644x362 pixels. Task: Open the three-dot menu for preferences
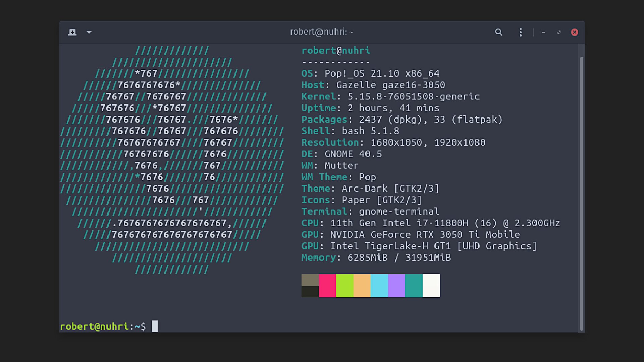coord(521,32)
